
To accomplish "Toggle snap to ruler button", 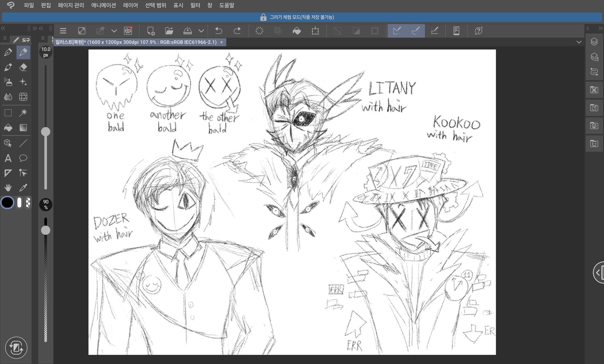I will (397, 31).
